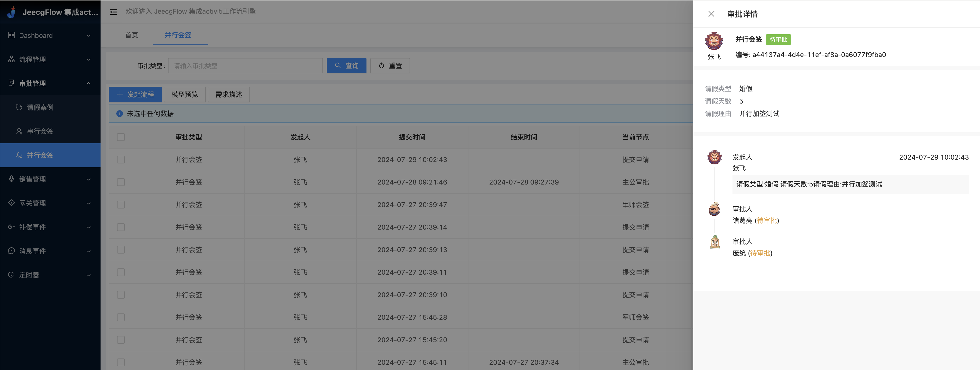Close the 审批详情 drawer with X
Viewport: 980px width, 370px height.
(x=711, y=14)
